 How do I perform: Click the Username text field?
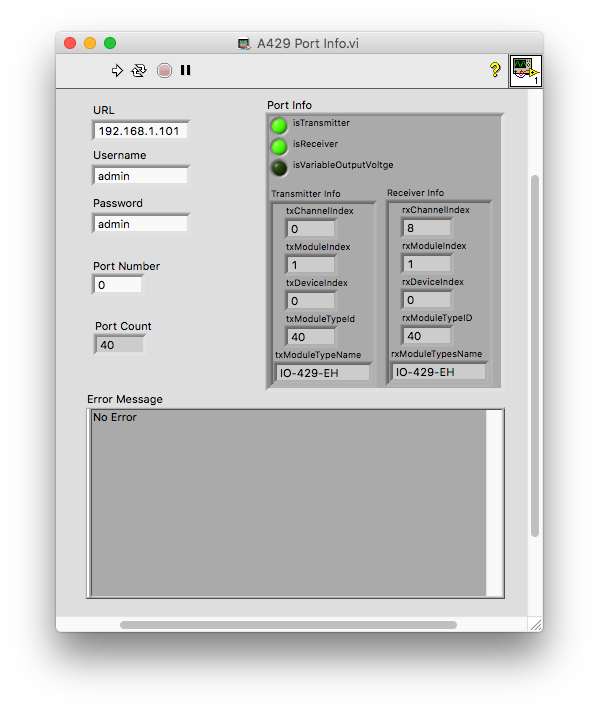(141, 176)
